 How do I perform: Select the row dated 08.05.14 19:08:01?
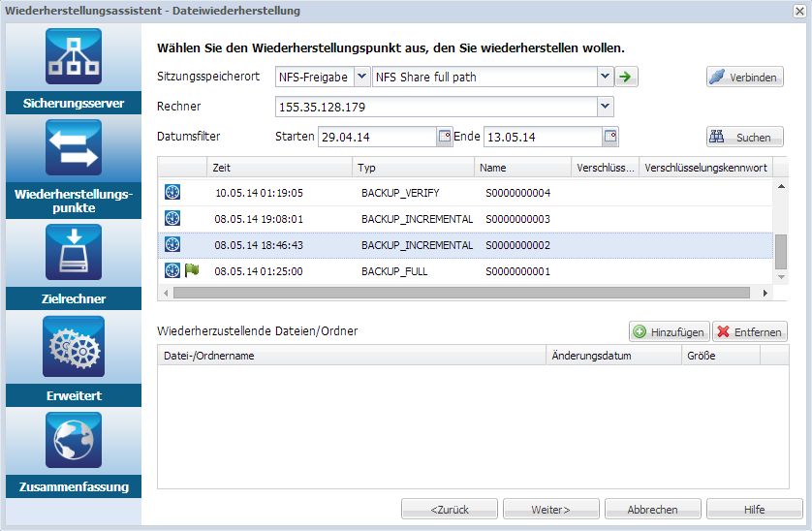465,219
